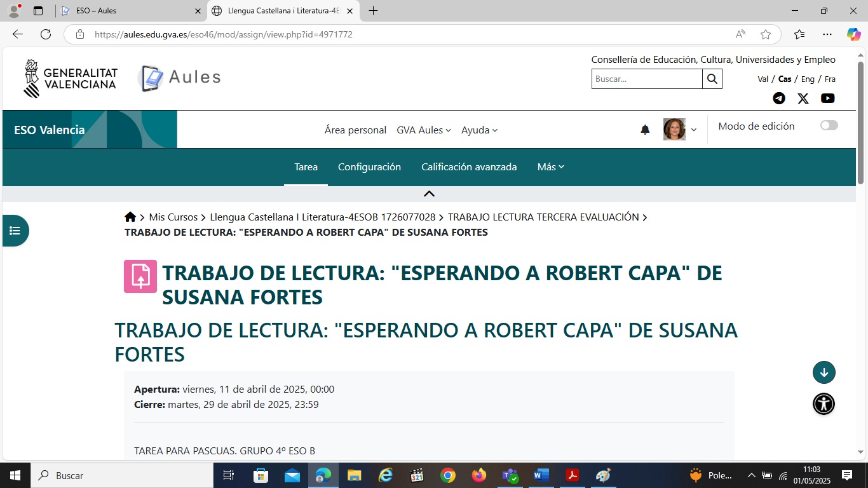Expand the Ayuda dropdown menu

(x=479, y=130)
